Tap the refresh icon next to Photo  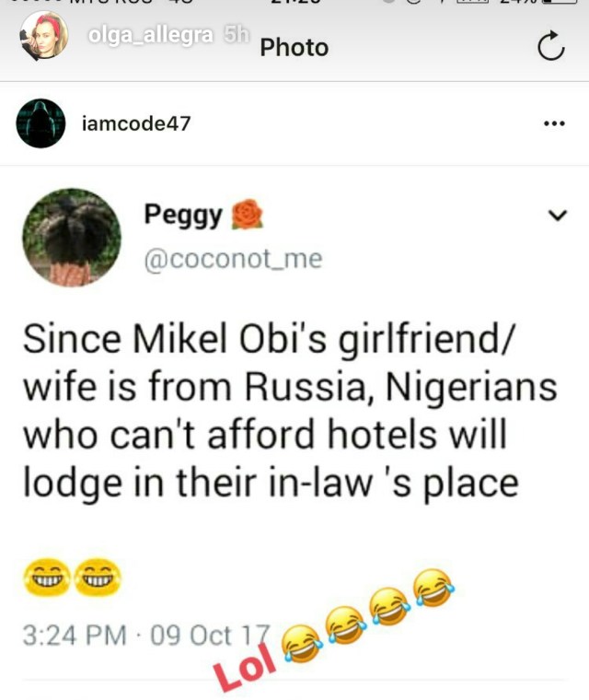551,45
